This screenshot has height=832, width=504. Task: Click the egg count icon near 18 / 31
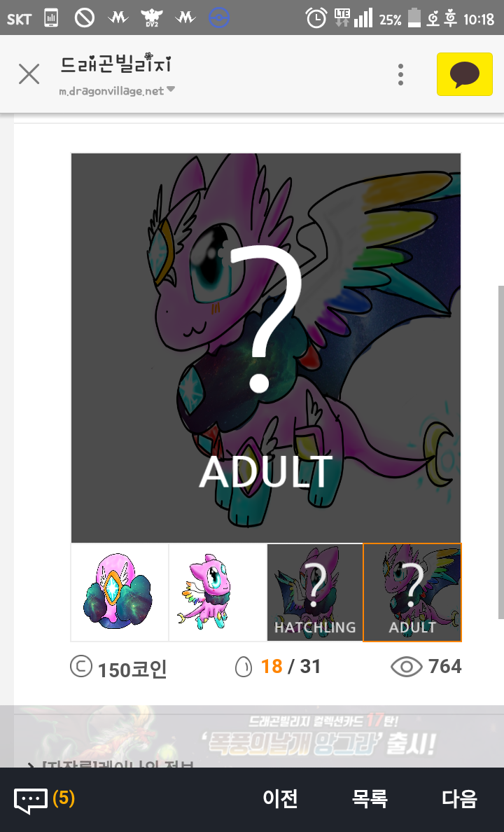click(x=244, y=667)
